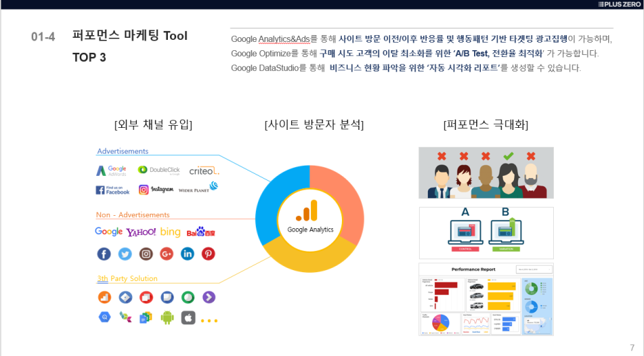The width and height of the screenshot is (644, 356).
Task: Click the blue BigQuery hexagon icon
Action: click(105, 317)
